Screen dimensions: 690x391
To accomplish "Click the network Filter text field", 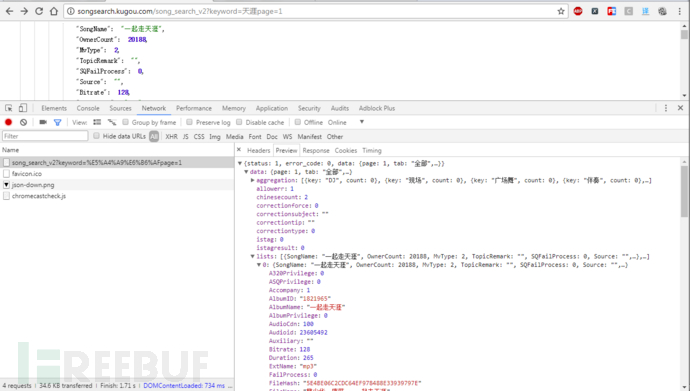I will pos(45,136).
